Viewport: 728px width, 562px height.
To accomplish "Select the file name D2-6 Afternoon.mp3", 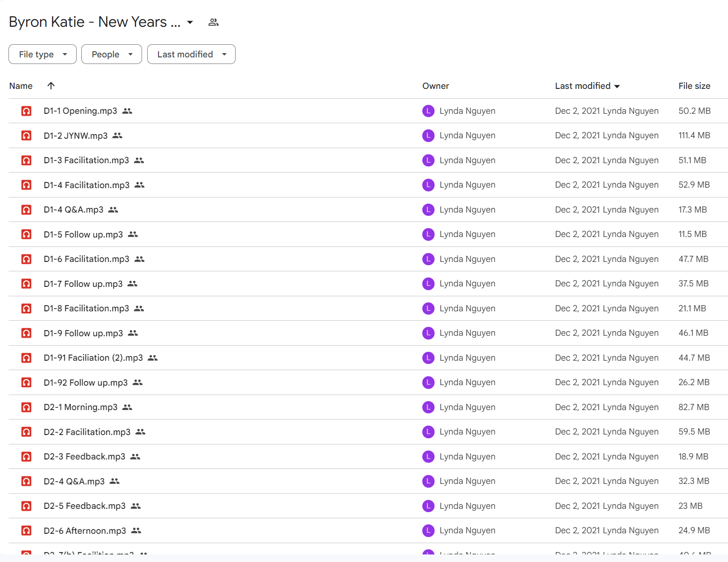I will pos(85,530).
